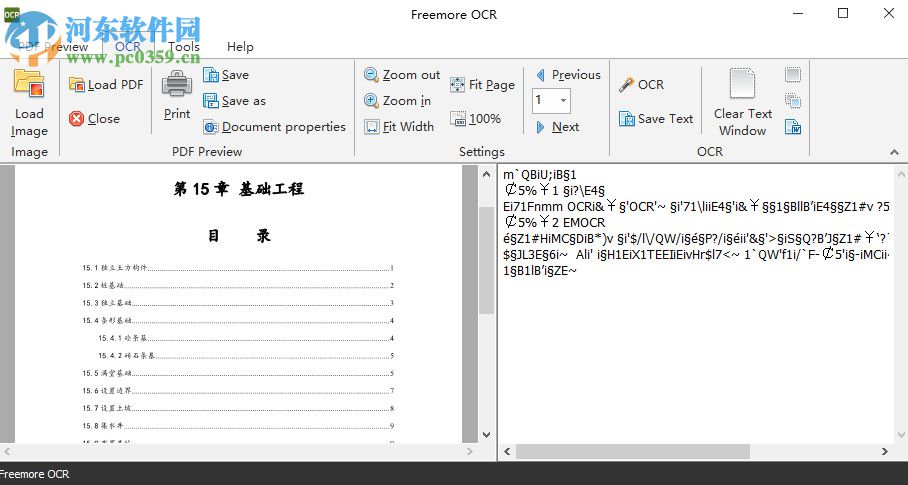908x485 pixels.
Task: Click the dotted single selection icon
Action: pos(793,75)
